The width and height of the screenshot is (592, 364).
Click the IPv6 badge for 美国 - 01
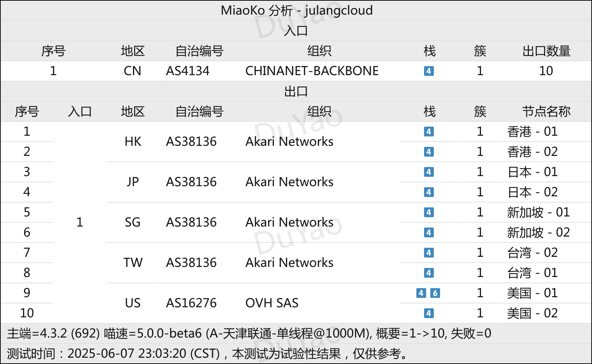(435, 293)
